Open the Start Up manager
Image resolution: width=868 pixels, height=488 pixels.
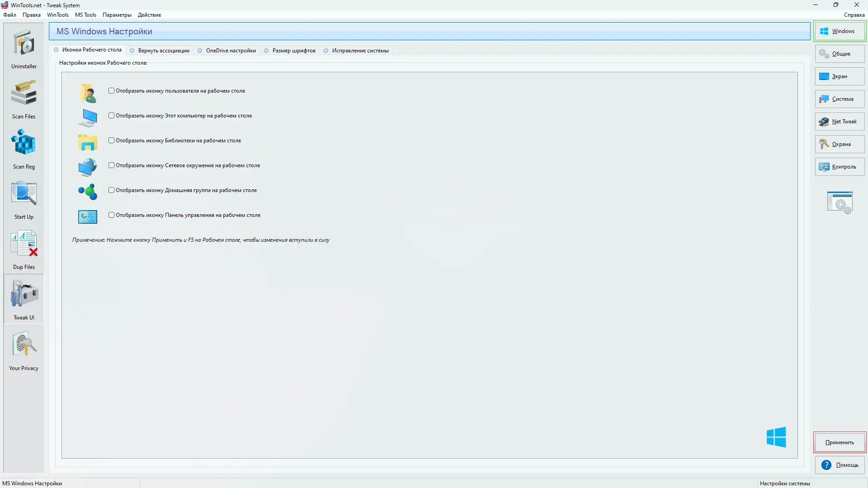[24, 199]
